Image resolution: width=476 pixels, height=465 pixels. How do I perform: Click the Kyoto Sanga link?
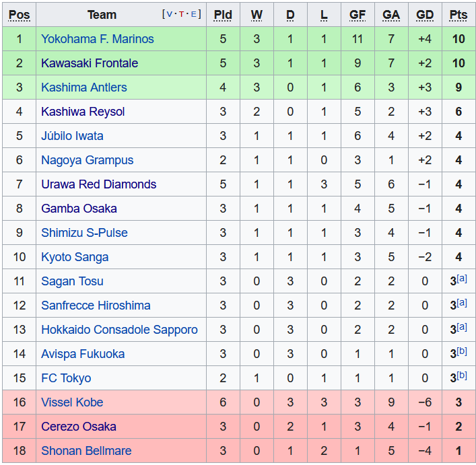75,257
